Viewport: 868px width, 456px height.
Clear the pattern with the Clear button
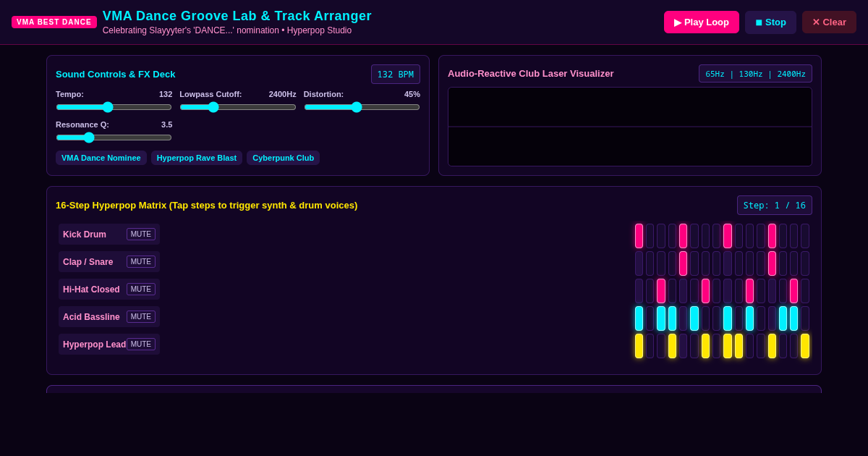(x=829, y=22)
